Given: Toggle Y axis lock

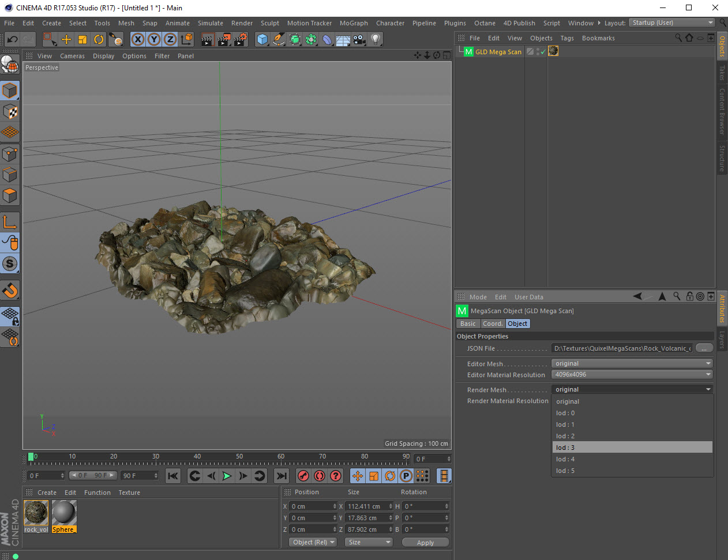Looking at the screenshot, I should tap(154, 39).
